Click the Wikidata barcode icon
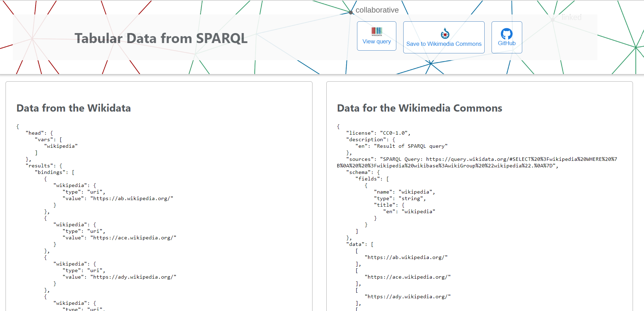644x311 pixels. (x=377, y=32)
